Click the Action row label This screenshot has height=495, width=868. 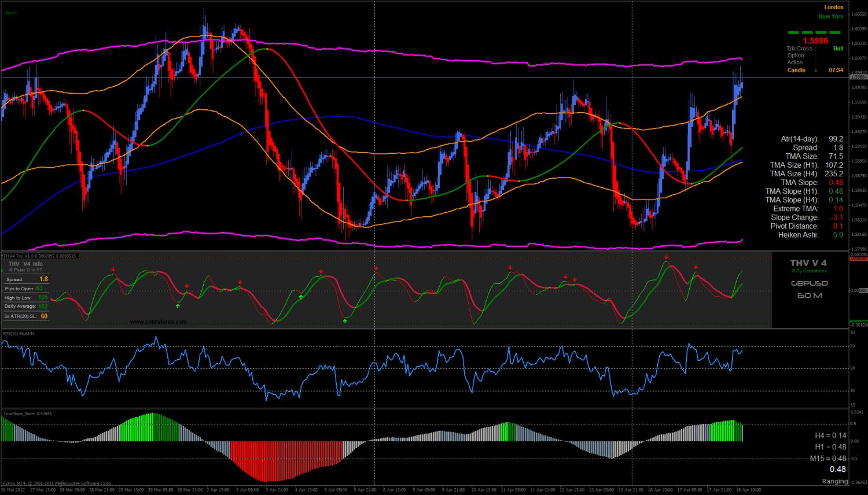[x=795, y=62]
